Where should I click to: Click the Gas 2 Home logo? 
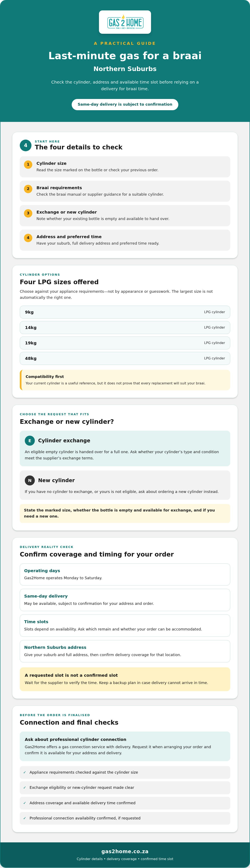(x=125, y=22)
